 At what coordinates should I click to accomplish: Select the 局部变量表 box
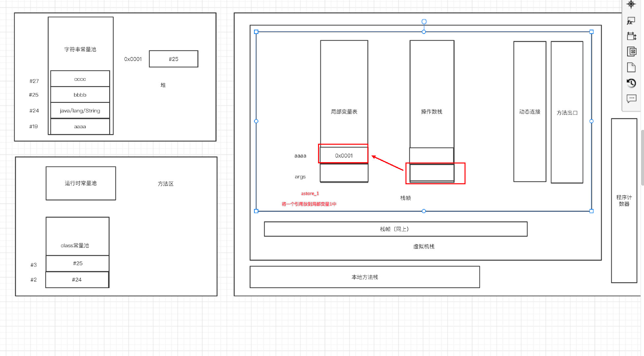pos(344,111)
